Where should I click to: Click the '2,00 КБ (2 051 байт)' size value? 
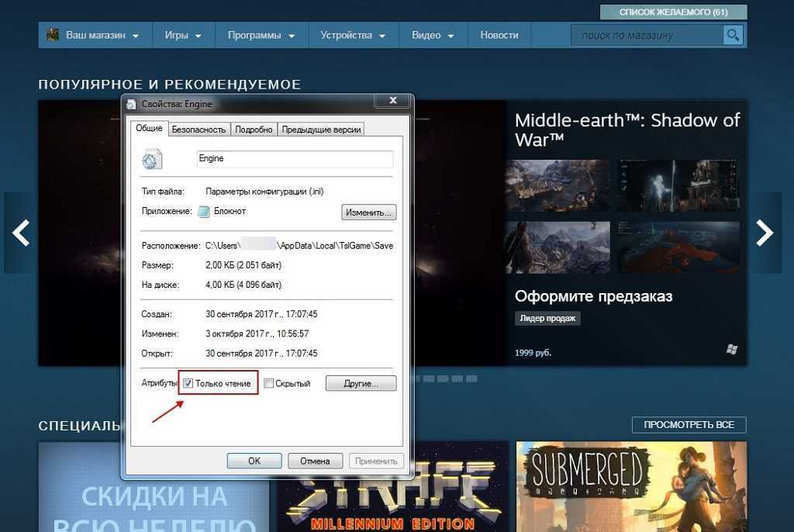tap(243, 265)
